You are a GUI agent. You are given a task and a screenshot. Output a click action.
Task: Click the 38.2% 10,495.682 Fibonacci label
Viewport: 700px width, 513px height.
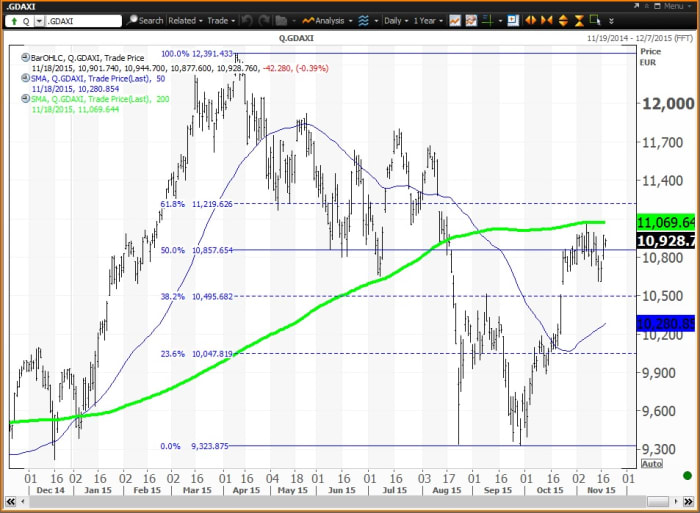click(x=196, y=296)
